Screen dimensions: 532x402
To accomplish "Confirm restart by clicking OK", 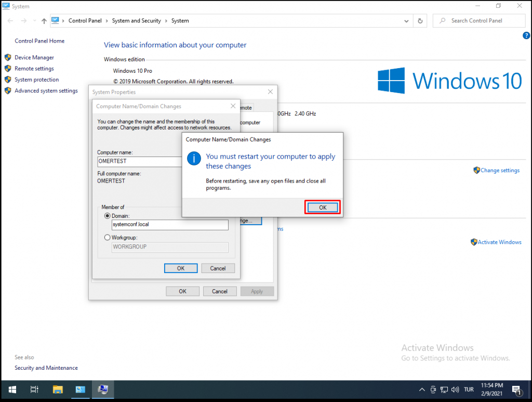I will tap(322, 206).
